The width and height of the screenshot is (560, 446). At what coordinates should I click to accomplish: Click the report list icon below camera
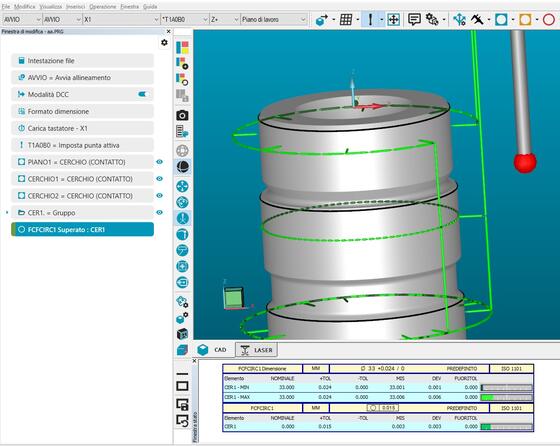click(x=182, y=131)
